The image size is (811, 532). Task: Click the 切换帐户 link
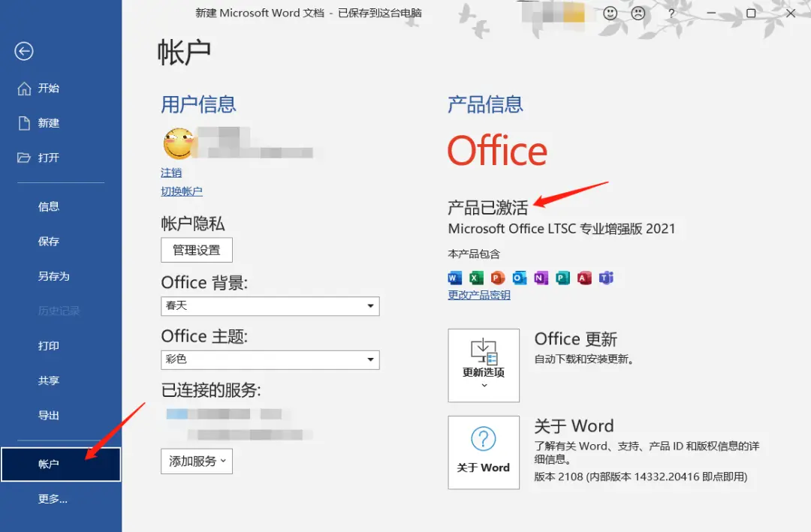pos(182,191)
